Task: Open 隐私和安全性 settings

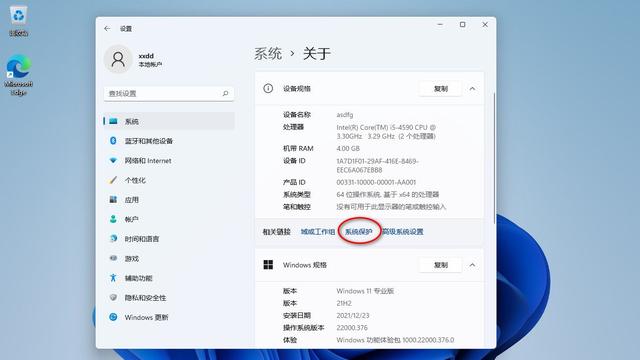Action: [x=169, y=298]
